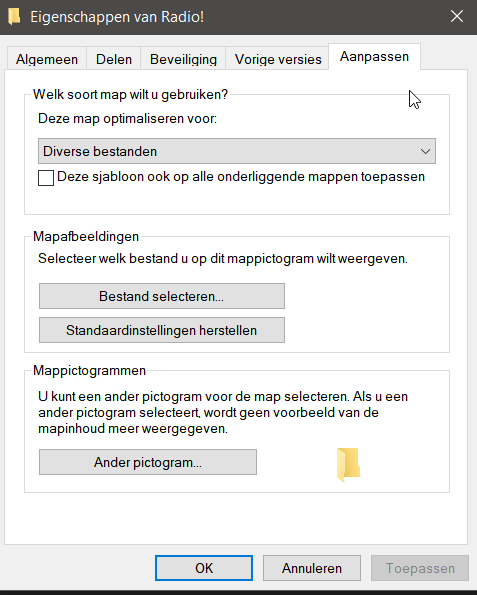
Task: Open the 'Ander pictogram...' chooser
Action: 148,462
